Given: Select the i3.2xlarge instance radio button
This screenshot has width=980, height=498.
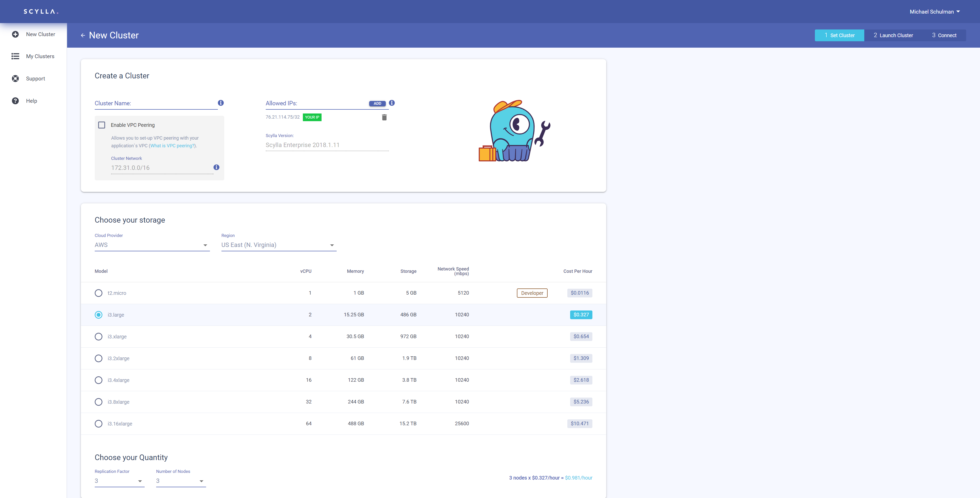Looking at the screenshot, I should click(99, 358).
